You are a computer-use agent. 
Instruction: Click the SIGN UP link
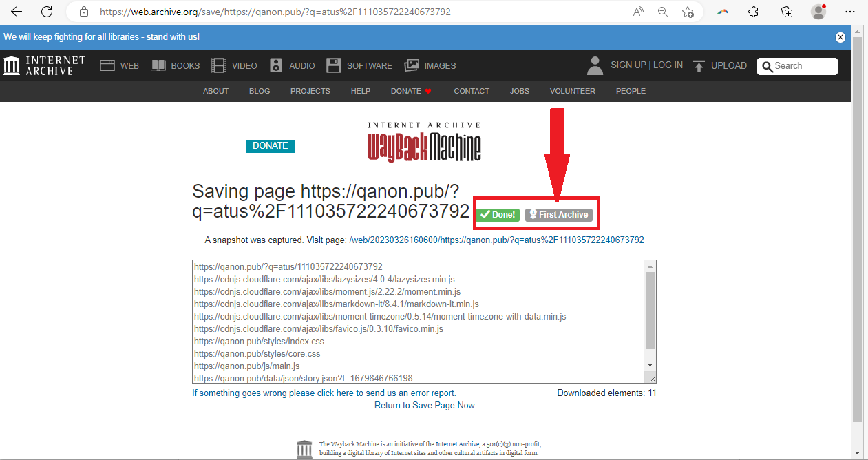click(628, 65)
